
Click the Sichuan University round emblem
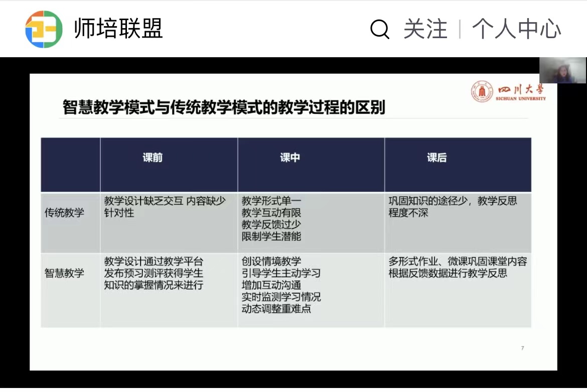(x=482, y=92)
